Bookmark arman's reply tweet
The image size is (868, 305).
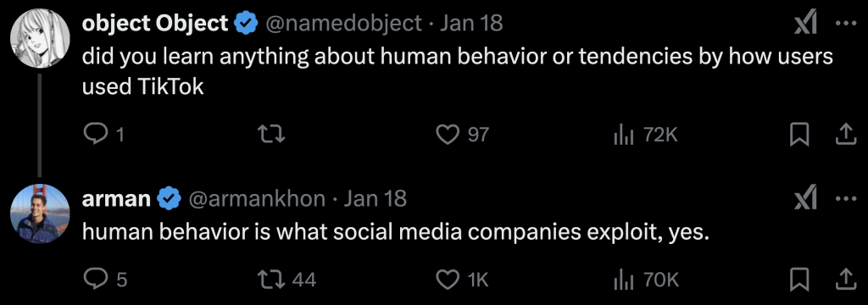click(x=798, y=280)
